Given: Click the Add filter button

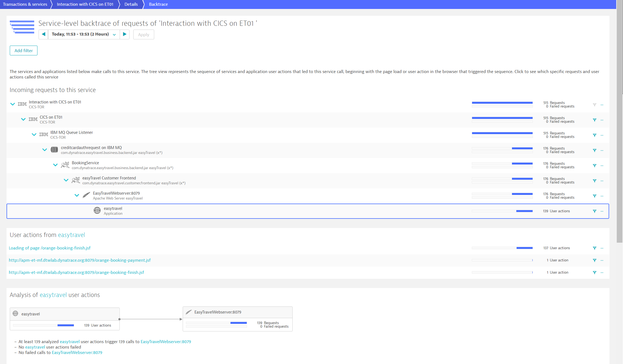Looking at the screenshot, I should coord(24,50).
